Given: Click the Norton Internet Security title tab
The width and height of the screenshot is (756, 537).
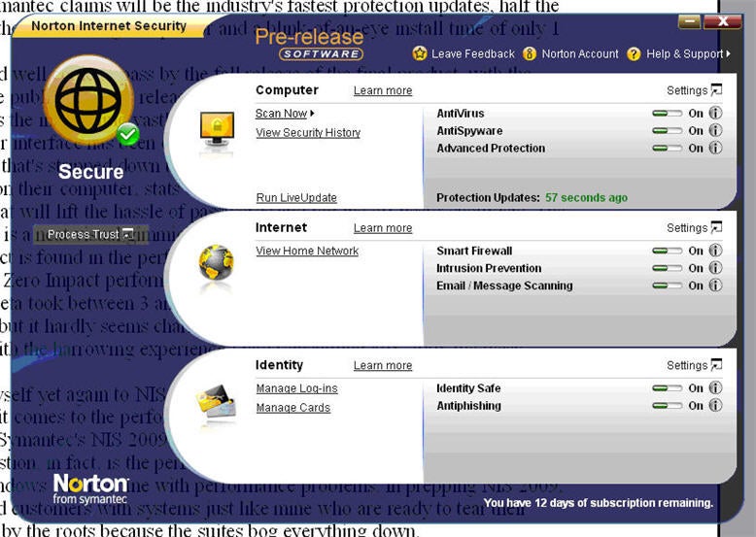Looking at the screenshot, I should click(109, 25).
